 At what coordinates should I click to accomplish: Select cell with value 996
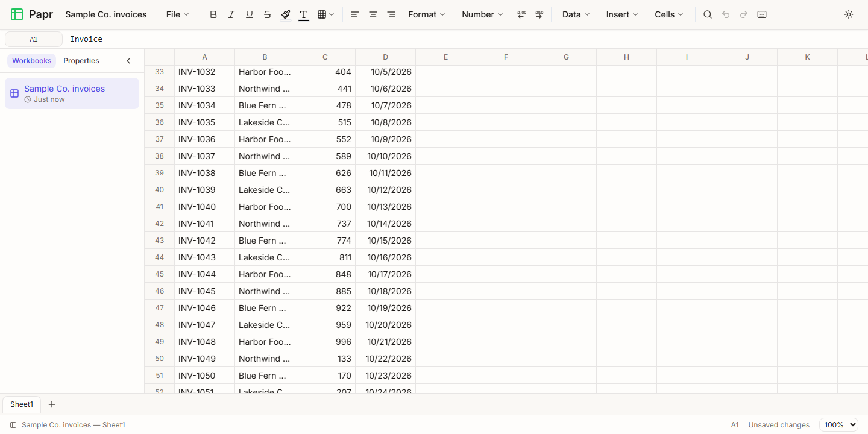[x=325, y=342]
